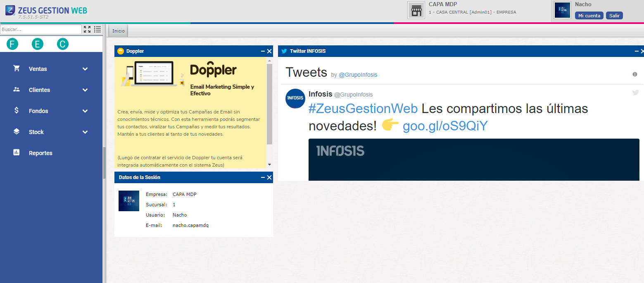Click the Reportes chart icon
The image size is (644, 283).
(17, 152)
